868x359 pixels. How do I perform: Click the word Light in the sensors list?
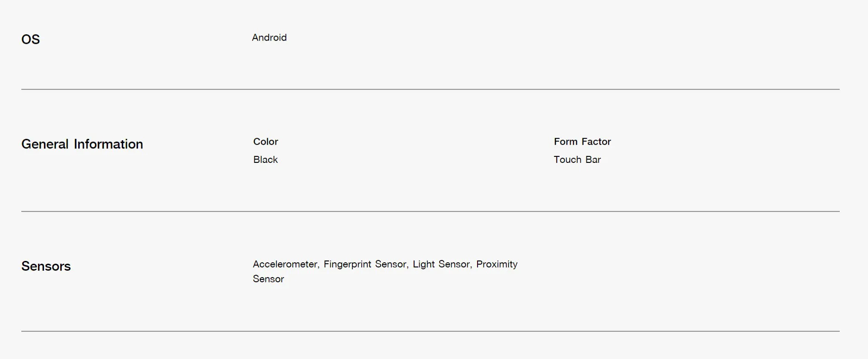coord(424,264)
